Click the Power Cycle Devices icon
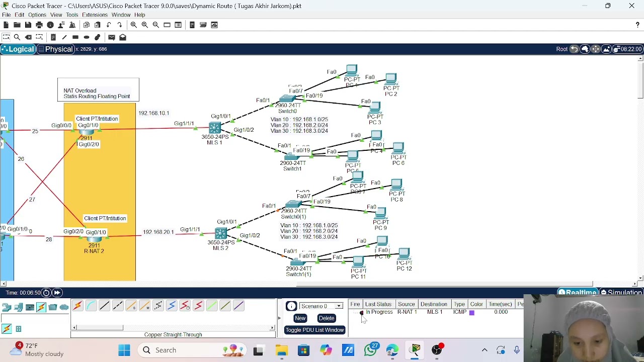644x362 pixels. tap(46, 293)
